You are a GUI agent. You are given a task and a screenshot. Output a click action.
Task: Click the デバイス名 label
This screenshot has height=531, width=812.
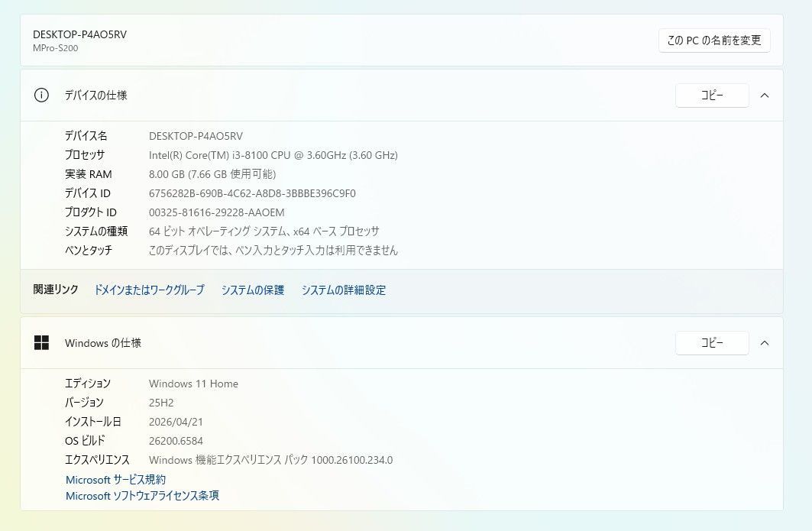pos(86,136)
